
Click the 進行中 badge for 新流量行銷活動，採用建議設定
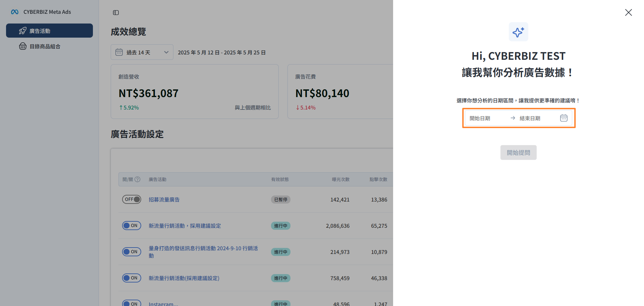coord(281,226)
